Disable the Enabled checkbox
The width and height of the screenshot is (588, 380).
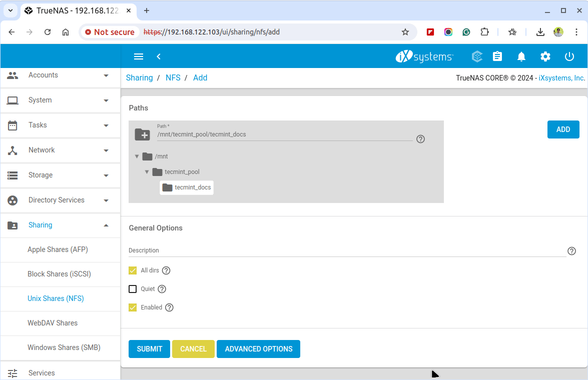[x=133, y=307]
